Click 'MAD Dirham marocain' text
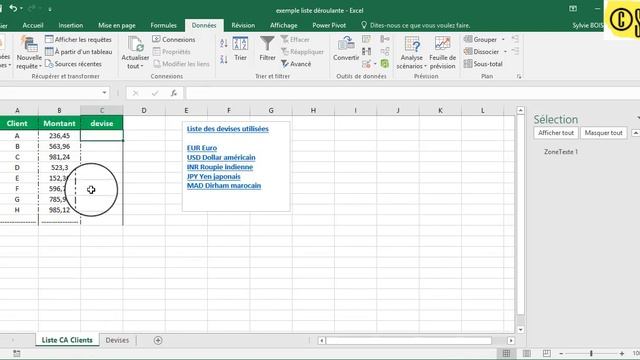Image resolution: width=640 pixels, height=360 pixels. point(224,186)
